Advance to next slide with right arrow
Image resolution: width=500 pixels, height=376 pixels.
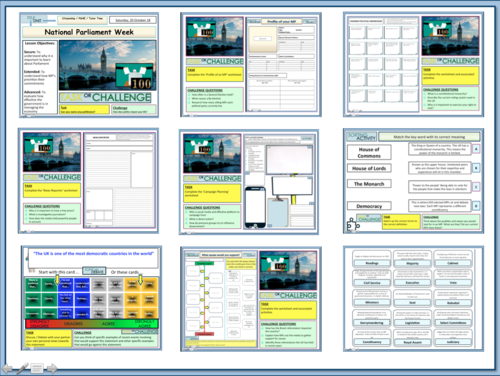point(52,368)
